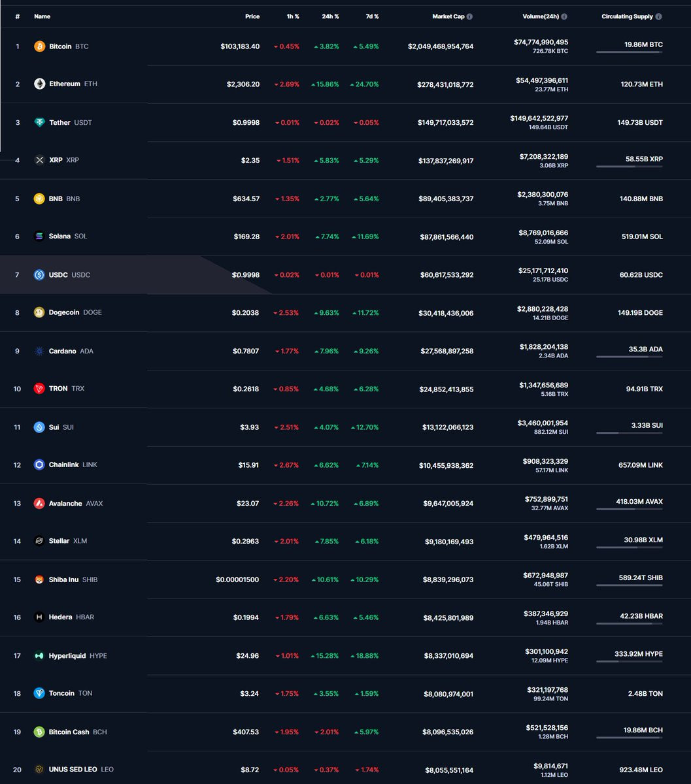This screenshot has width=691, height=784.
Task: Open the Dogecoin DOGE name link
Action: 75,312
